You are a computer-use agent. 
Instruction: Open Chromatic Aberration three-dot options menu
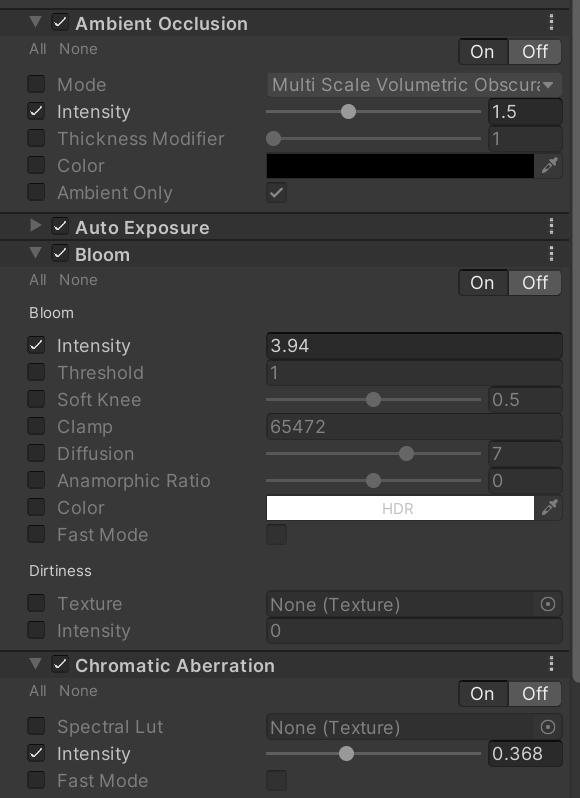552,664
